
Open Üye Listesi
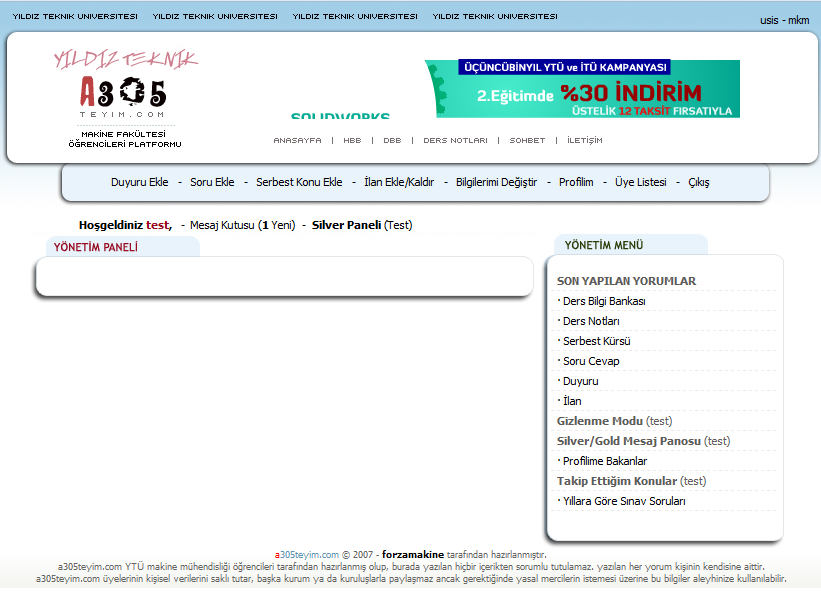(x=640, y=182)
